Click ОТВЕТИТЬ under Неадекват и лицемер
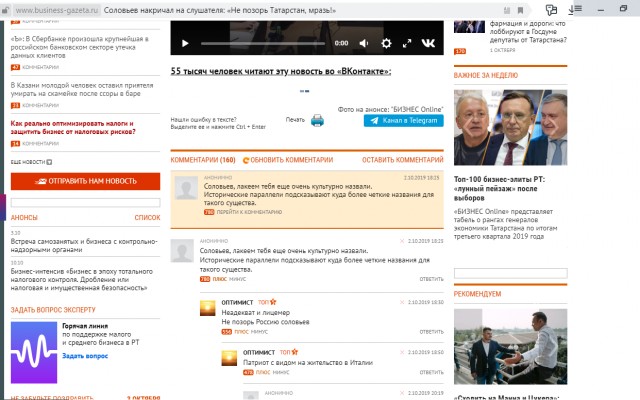640x400 pixels. (431, 332)
